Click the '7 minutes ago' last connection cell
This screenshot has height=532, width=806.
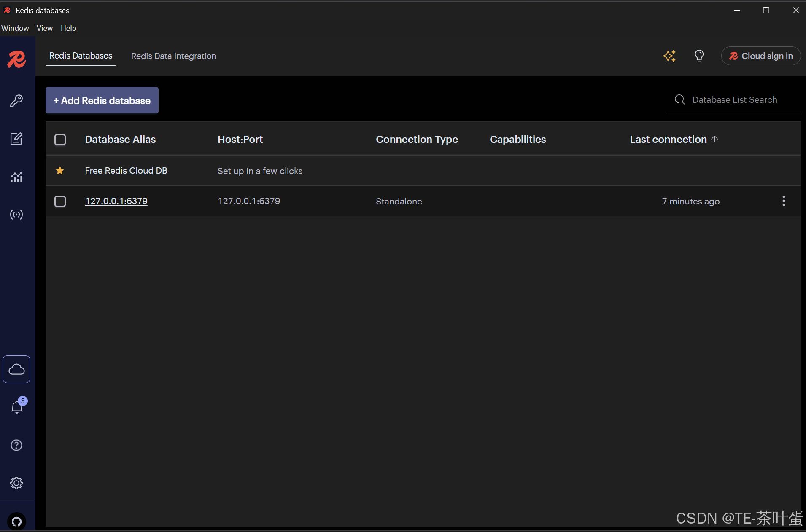click(x=690, y=202)
